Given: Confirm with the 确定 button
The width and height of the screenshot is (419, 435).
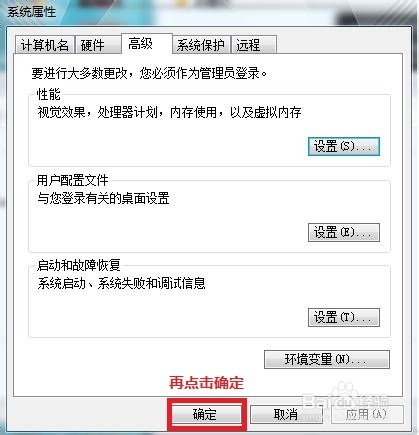Looking at the screenshot, I should pos(206,414).
